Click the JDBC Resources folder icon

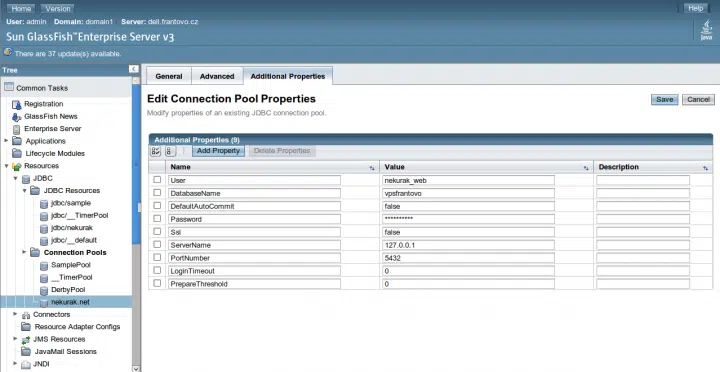pyautogui.click(x=35, y=191)
